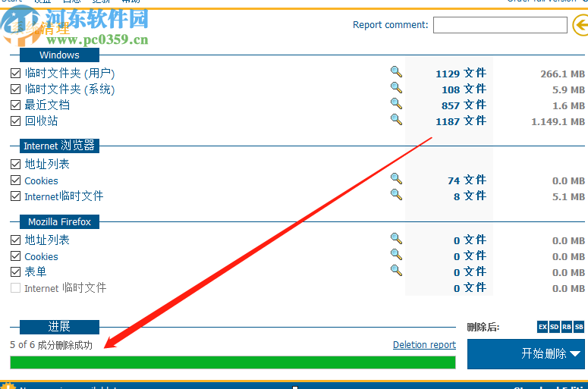Select the SD after-deletion option

pos(555,327)
